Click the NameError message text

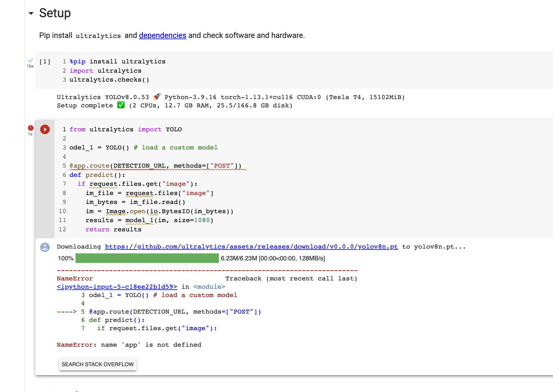(x=129, y=345)
